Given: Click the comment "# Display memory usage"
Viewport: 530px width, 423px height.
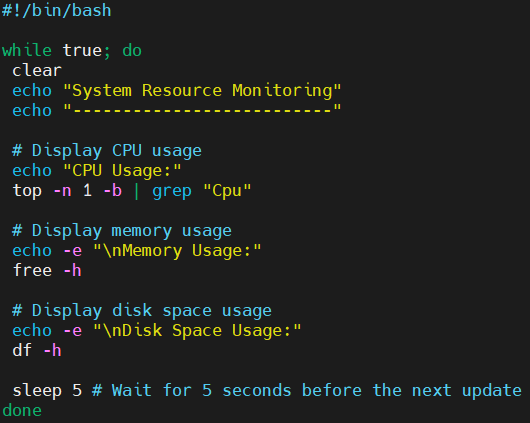Looking at the screenshot, I should click(122, 231).
